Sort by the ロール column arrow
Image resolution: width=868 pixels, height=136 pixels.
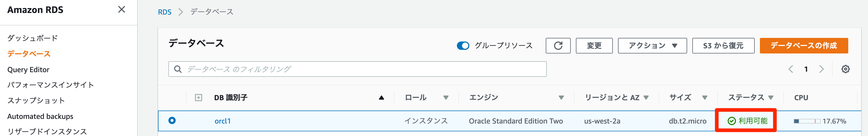tap(446, 98)
